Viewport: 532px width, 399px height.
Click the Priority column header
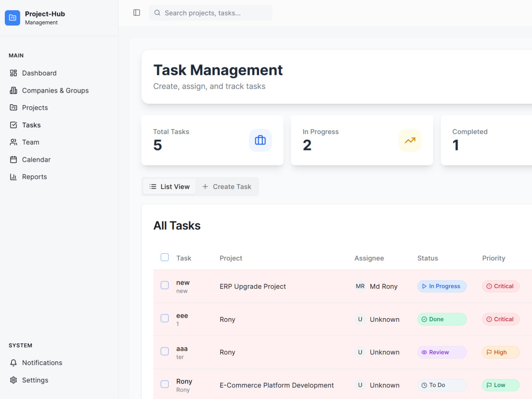[494, 258]
